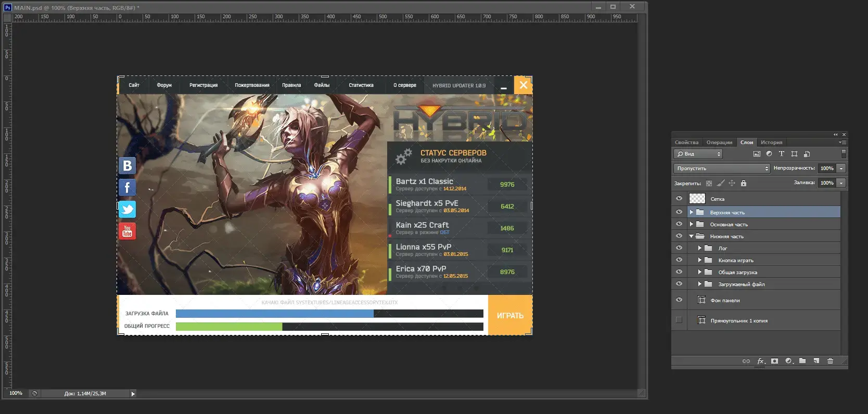The height and width of the screenshot is (414, 868).
Task: Open the status bar info arrow menu
Action: (x=133, y=394)
